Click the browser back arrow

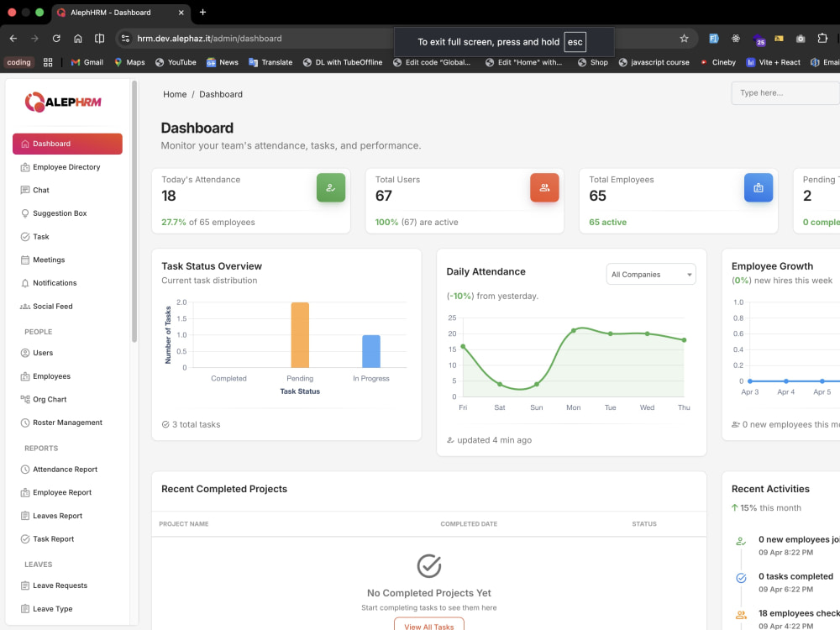click(x=13, y=39)
